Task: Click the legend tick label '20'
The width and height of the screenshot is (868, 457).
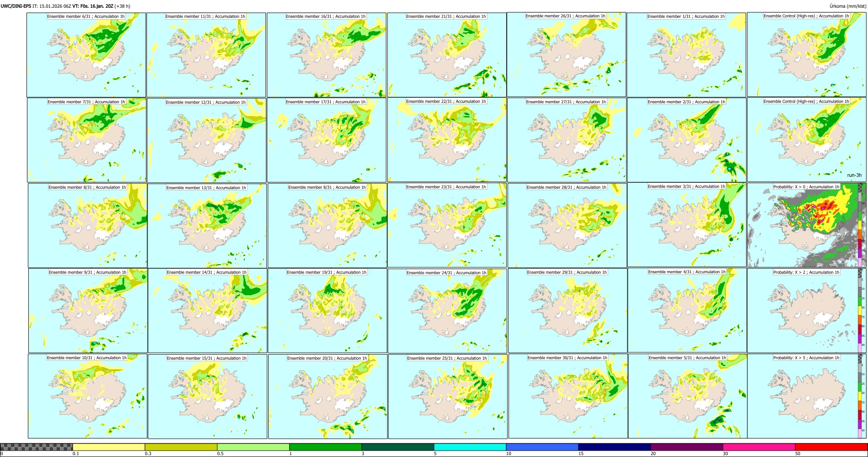Action: tap(653, 454)
